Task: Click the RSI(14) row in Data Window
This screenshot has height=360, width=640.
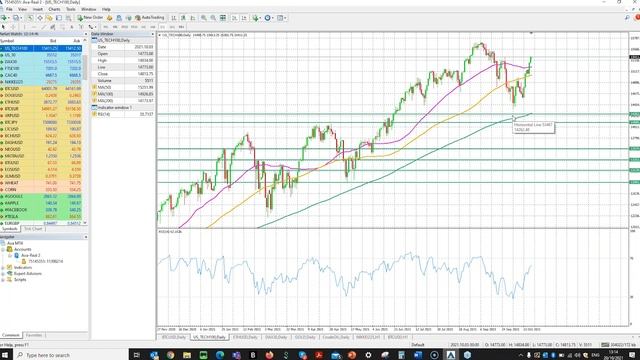Action: [123, 114]
